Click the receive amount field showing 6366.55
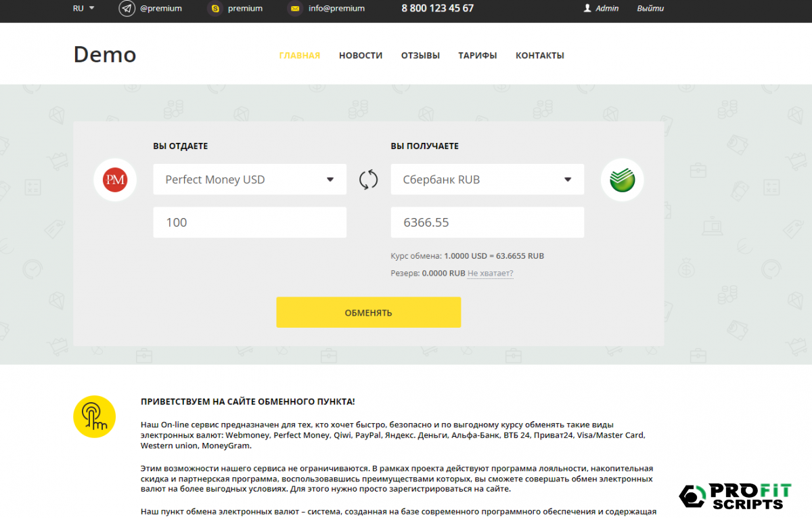Image resolution: width=812 pixels, height=518 pixels. click(487, 223)
